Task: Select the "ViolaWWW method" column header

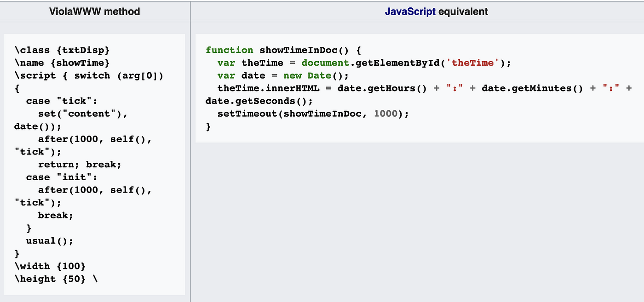Action: [94, 11]
